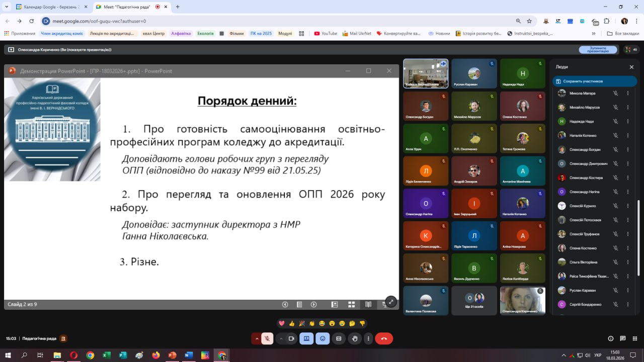
Task: Expand the presentation to fullscreen
Action: click(391, 302)
